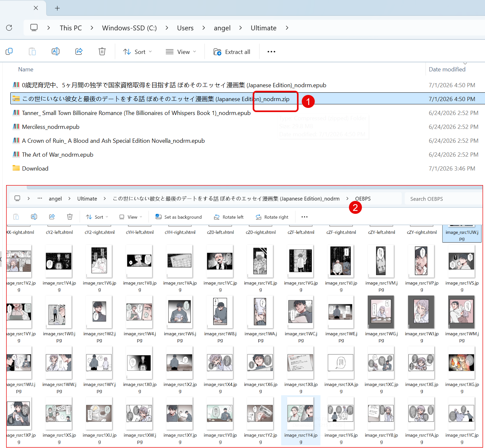485x448 pixels.
Task: Open View dropdown in OEBPS window
Action: pos(131,217)
